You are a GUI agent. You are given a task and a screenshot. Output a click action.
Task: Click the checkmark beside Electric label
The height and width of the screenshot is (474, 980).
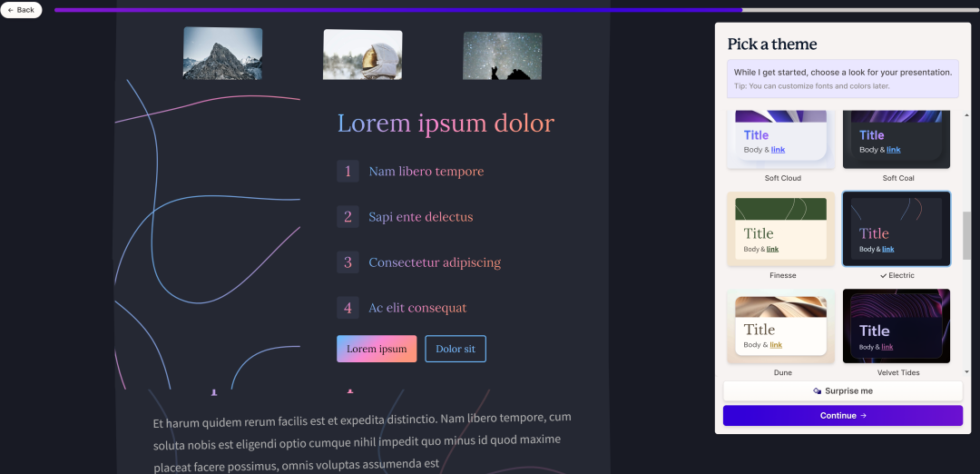pos(883,276)
